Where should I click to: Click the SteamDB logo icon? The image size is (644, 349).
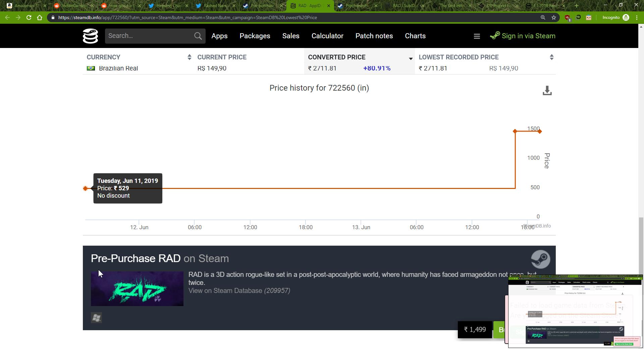[x=90, y=36]
